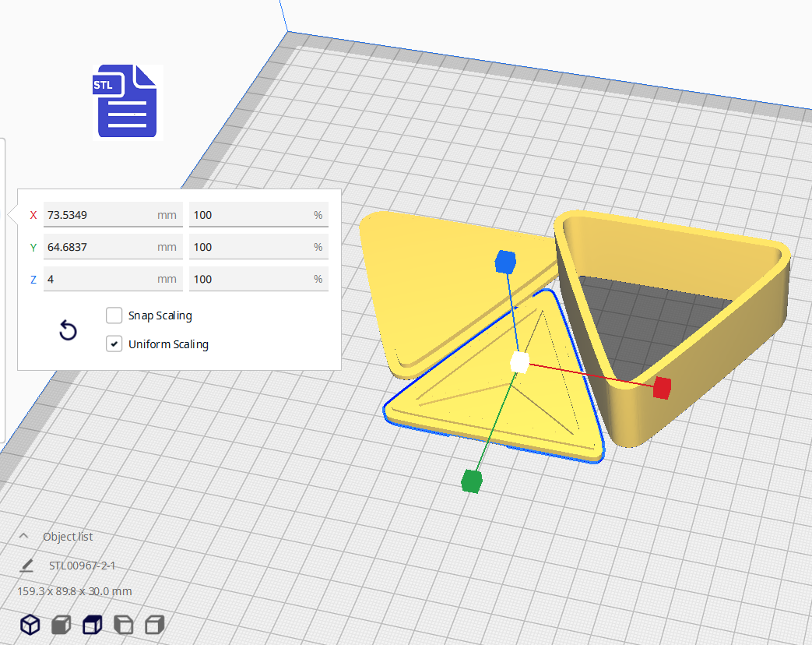Switch to the 3D perspective view icon
Viewport: 812px width, 645px height.
[30, 624]
